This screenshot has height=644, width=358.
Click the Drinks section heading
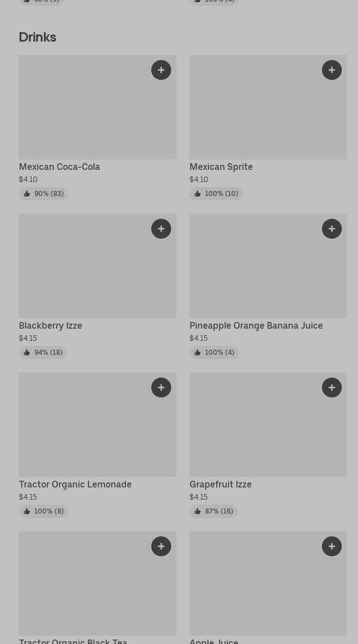pyautogui.click(x=37, y=37)
